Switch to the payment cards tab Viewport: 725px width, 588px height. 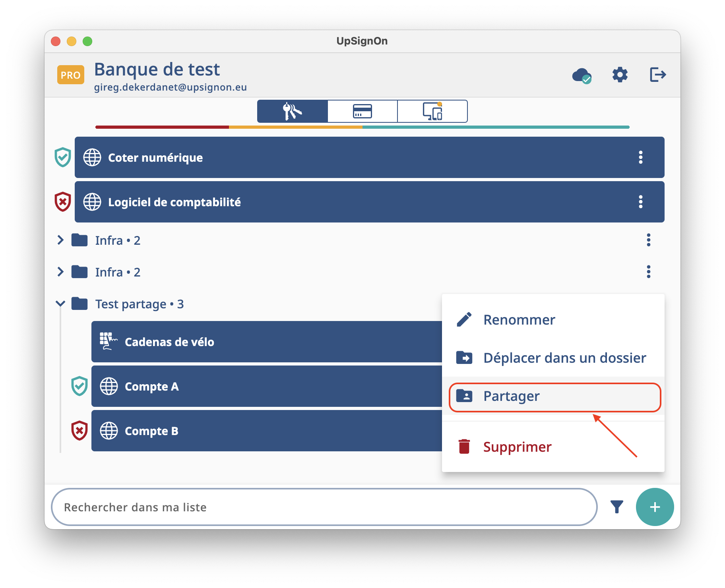pyautogui.click(x=362, y=111)
